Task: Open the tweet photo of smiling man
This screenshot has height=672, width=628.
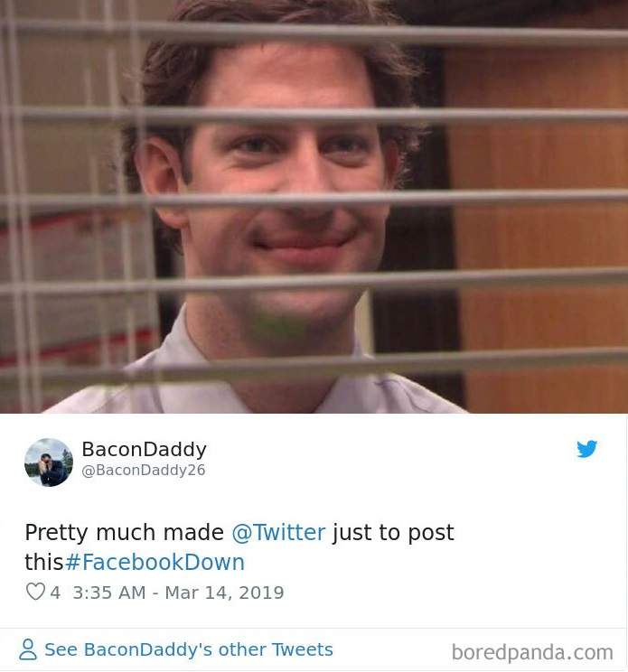Action: tap(314, 207)
